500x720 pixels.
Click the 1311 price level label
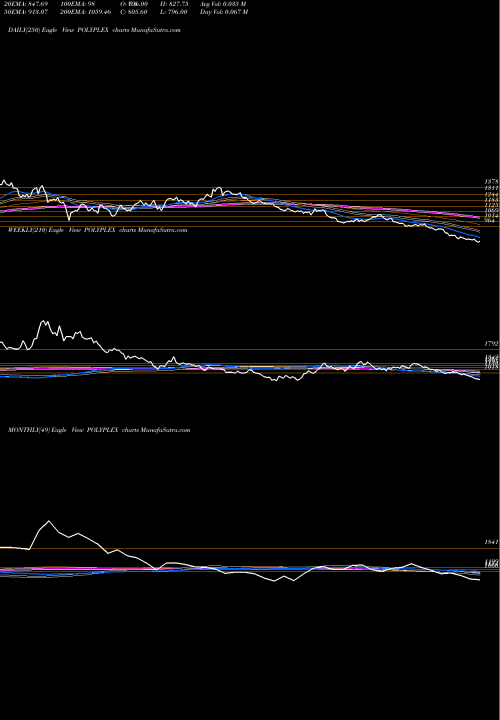point(491,188)
